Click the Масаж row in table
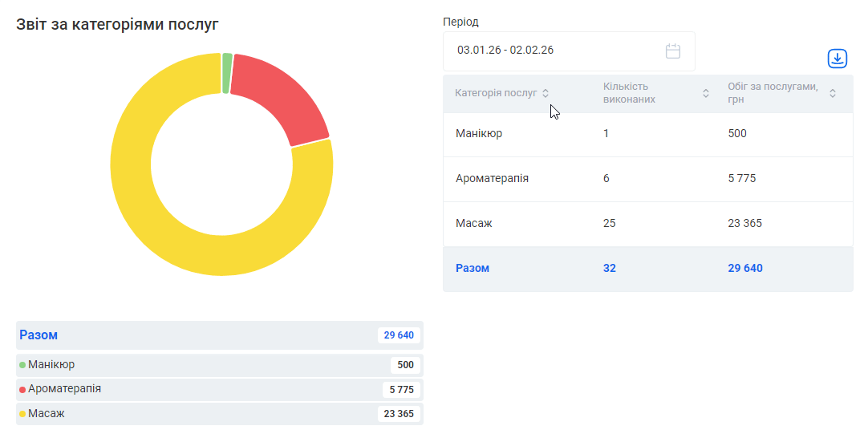The image size is (868, 438). [647, 224]
